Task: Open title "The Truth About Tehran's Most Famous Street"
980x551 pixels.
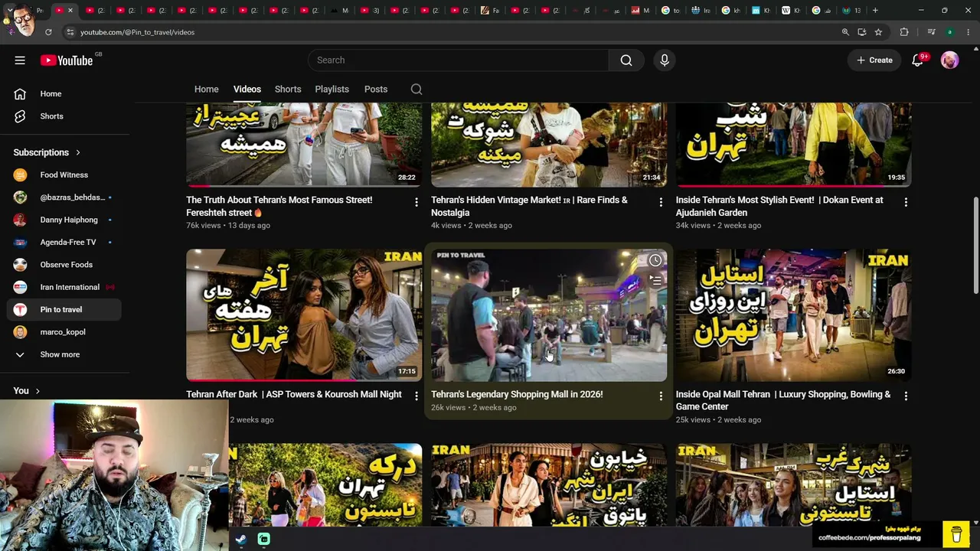Action: coord(279,206)
